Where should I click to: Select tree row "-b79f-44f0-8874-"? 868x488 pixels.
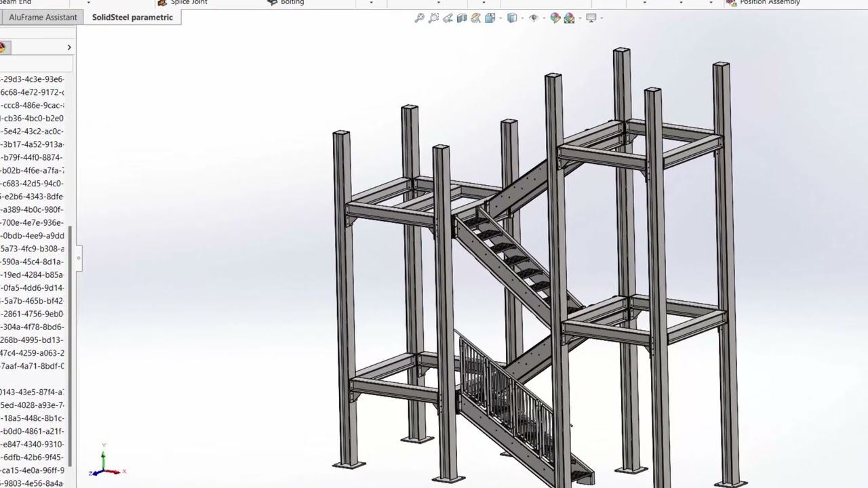(33, 157)
